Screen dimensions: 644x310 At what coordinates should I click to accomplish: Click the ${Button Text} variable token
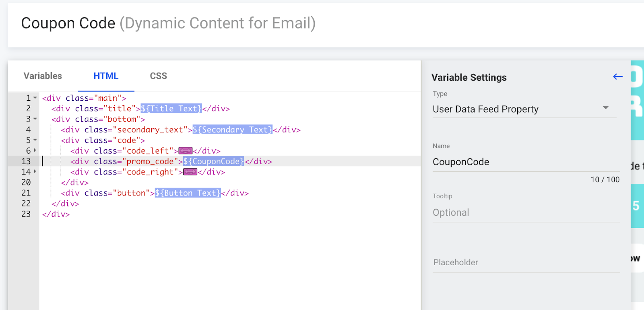click(188, 193)
